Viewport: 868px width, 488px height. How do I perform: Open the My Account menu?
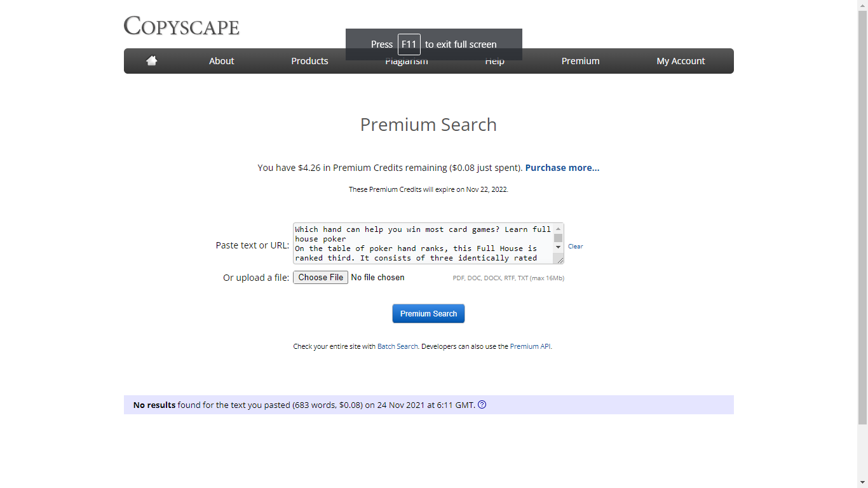(681, 61)
